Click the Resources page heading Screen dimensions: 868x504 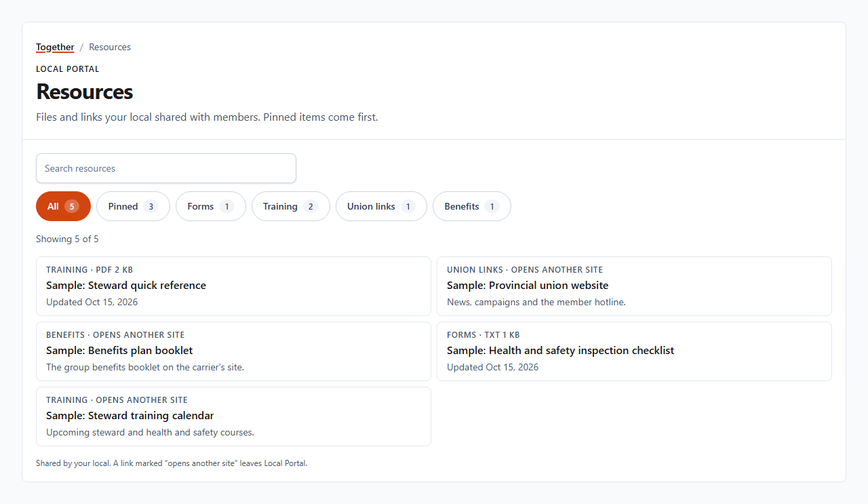pos(85,92)
